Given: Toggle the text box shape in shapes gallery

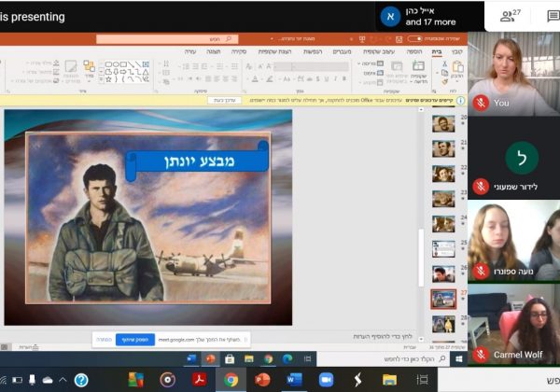Looking at the screenshot, I should 146,64.
